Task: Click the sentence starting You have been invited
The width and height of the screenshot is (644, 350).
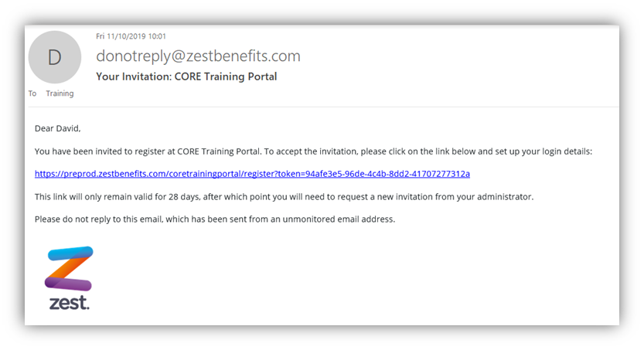Action: tap(313, 151)
